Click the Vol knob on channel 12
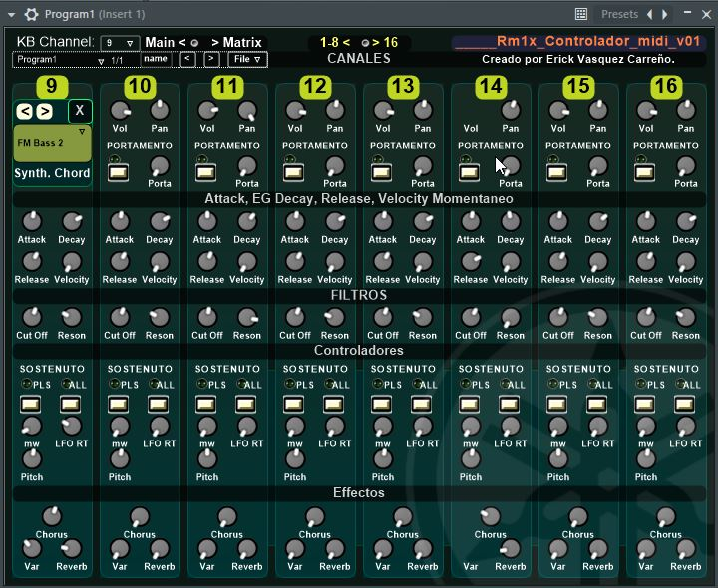This screenshot has height=588, width=718. pyautogui.click(x=295, y=111)
